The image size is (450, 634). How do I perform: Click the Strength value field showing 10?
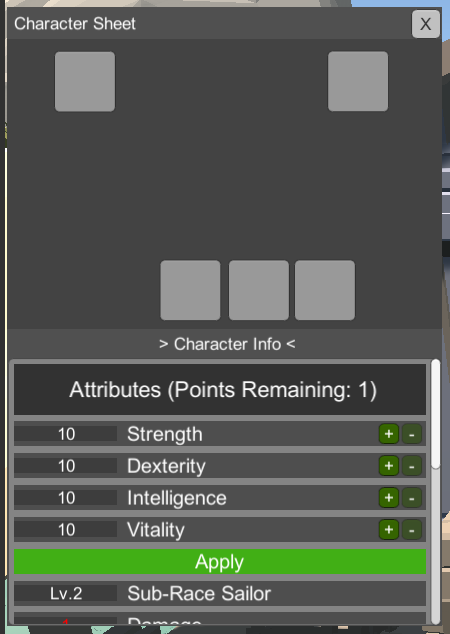pyautogui.click(x=65, y=434)
